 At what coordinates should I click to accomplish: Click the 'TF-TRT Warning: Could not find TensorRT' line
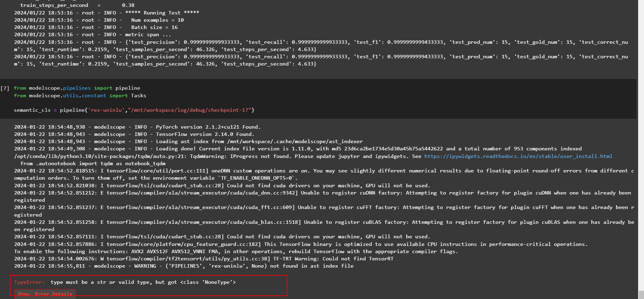pyautogui.click(x=204, y=259)
